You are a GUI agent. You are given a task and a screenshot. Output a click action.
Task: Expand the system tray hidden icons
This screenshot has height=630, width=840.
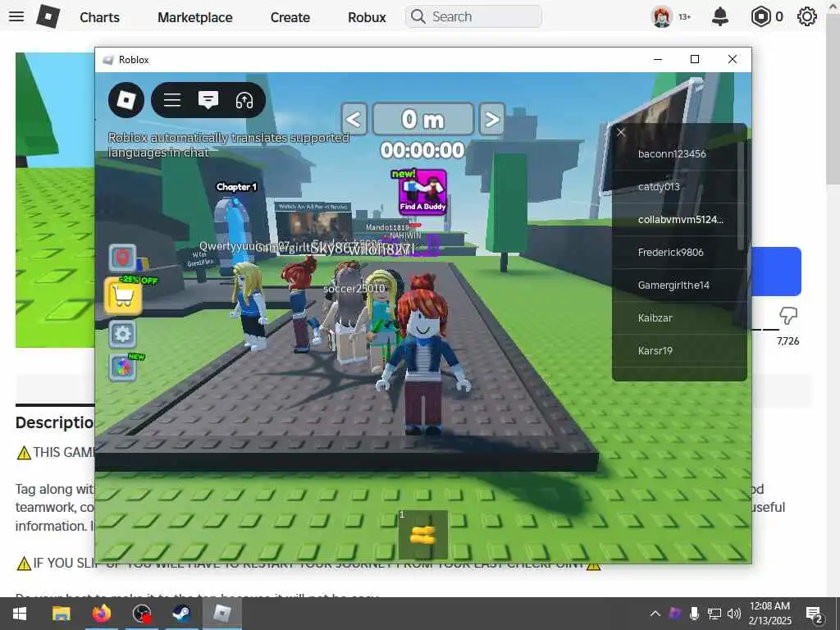point(655,614)
